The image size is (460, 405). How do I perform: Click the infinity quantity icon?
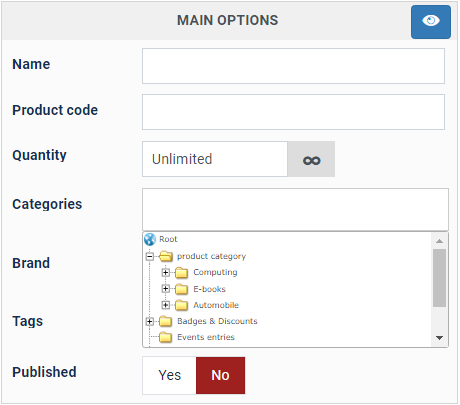[311, 159]
